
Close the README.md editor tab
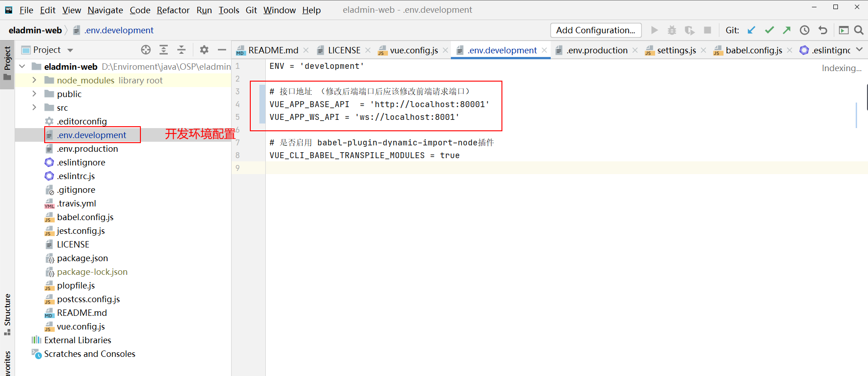[306, 50]
